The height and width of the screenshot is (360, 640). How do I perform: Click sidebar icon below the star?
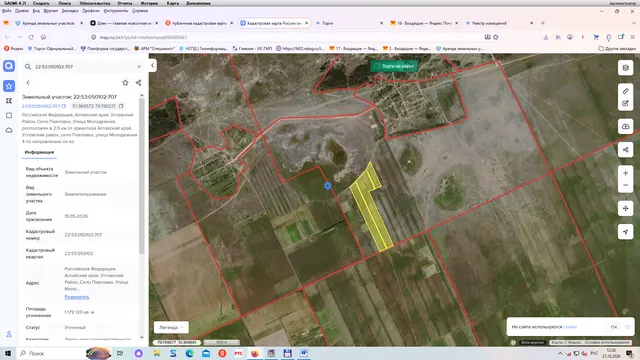pos(9,101)
